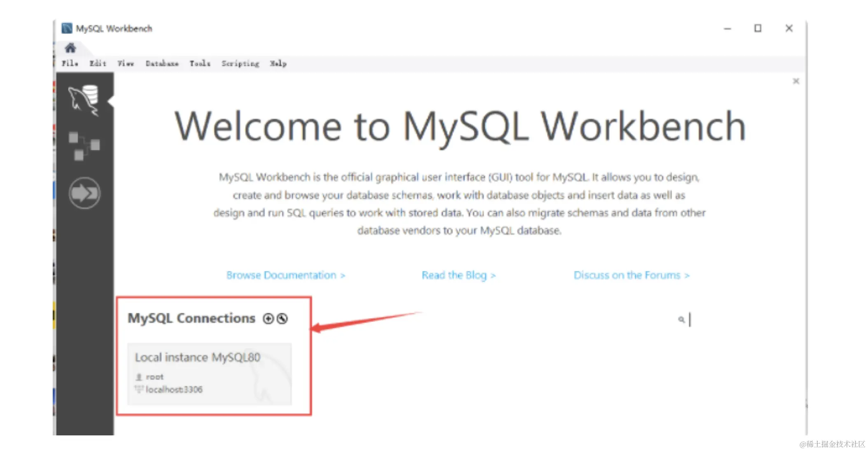Viewport: 868px width, 451px height.
Task: Dismiss the welcome panel with the small X
Action: click(x=796, y=81)
